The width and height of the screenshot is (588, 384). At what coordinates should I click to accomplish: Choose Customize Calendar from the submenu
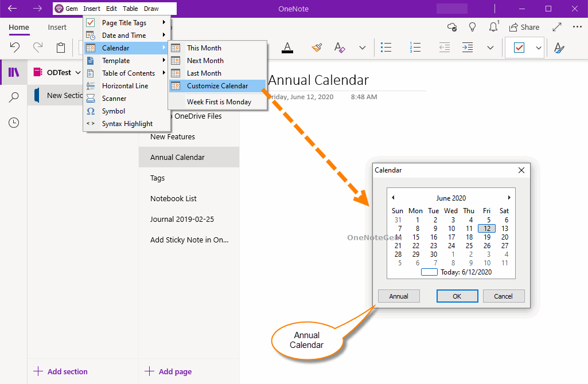[217, 86]
